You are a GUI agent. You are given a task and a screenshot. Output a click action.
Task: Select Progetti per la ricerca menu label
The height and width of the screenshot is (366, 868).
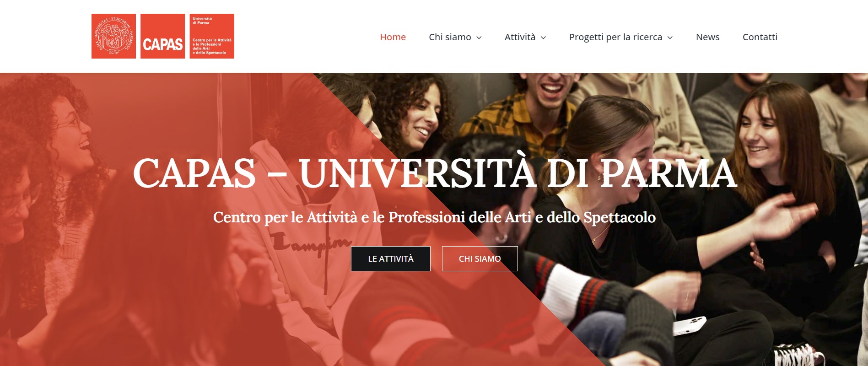(615, 37)
